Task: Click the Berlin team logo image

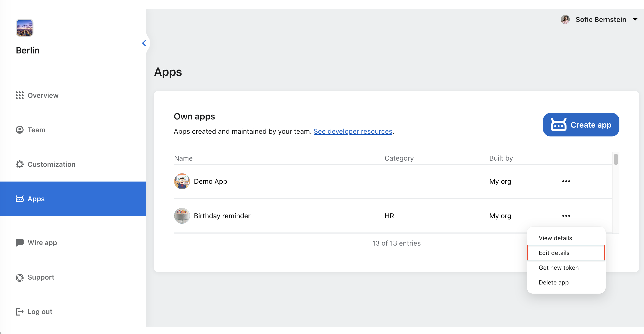Action: tap(25, 28)
